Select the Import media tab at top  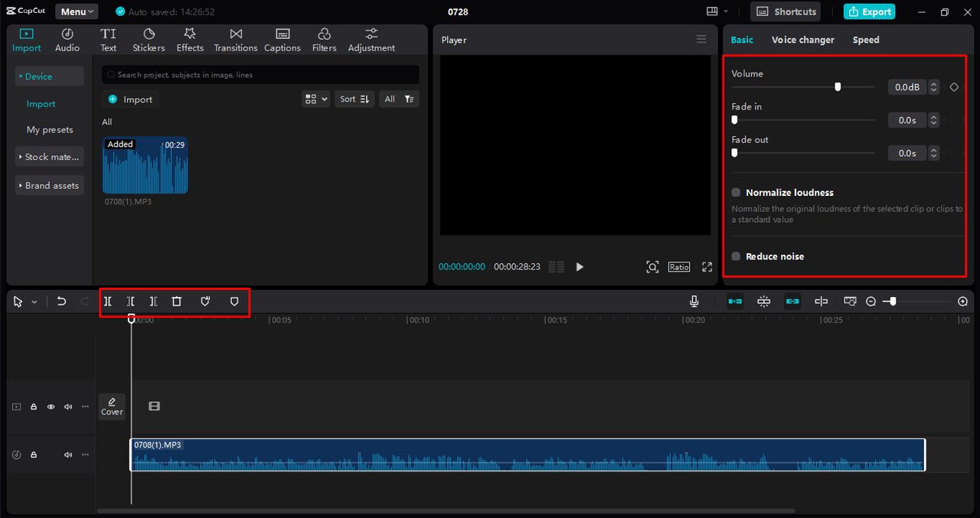[x=27, y=40]
